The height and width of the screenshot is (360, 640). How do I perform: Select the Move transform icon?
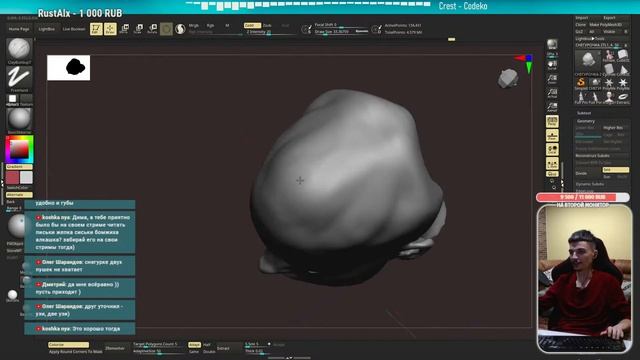click(x=124, y=29)
